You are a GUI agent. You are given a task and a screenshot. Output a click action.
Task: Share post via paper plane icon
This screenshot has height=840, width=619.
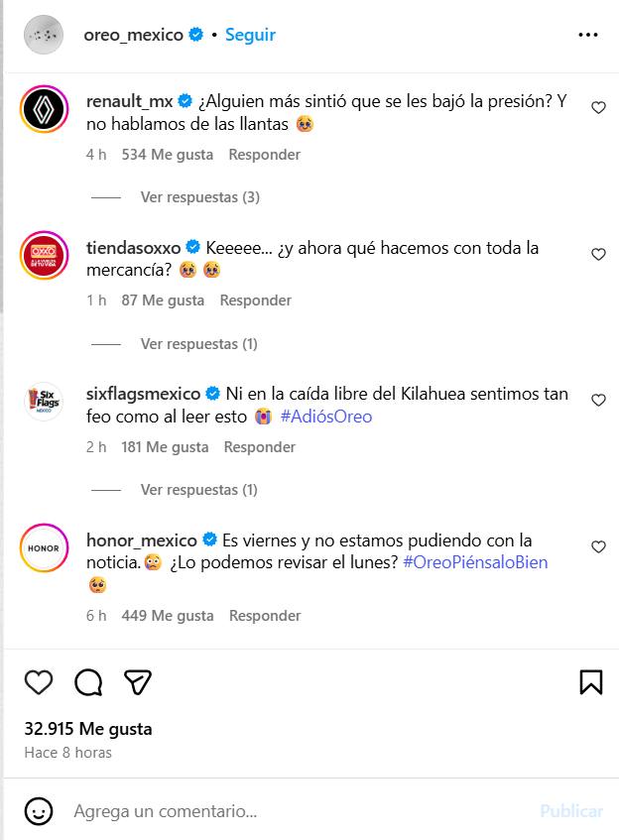pos(138,682)
